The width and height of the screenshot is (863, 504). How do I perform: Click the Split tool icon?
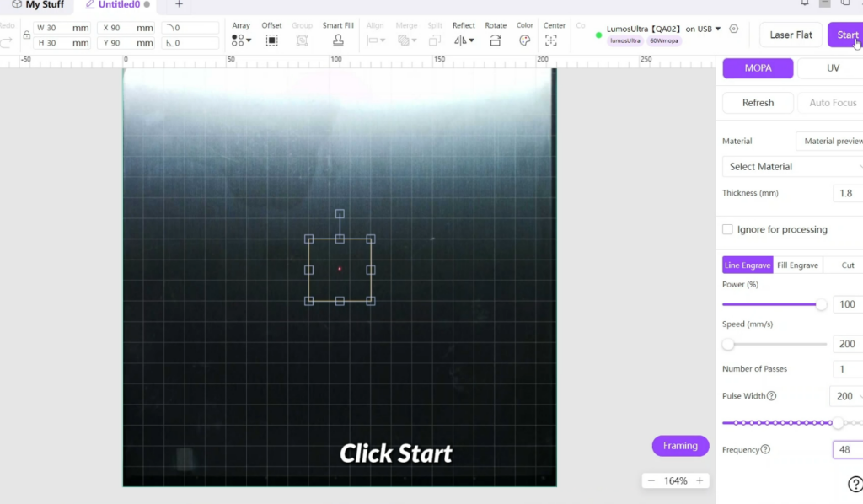(435, 40)
